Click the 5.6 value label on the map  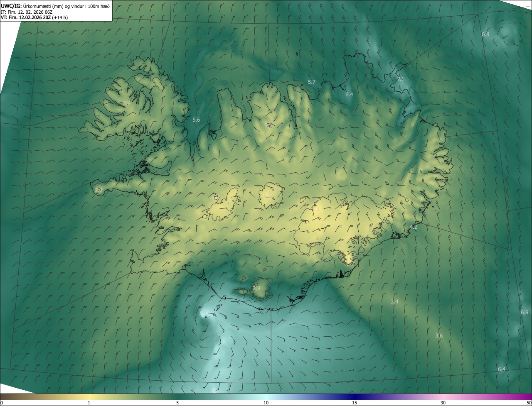coord(196,120)
